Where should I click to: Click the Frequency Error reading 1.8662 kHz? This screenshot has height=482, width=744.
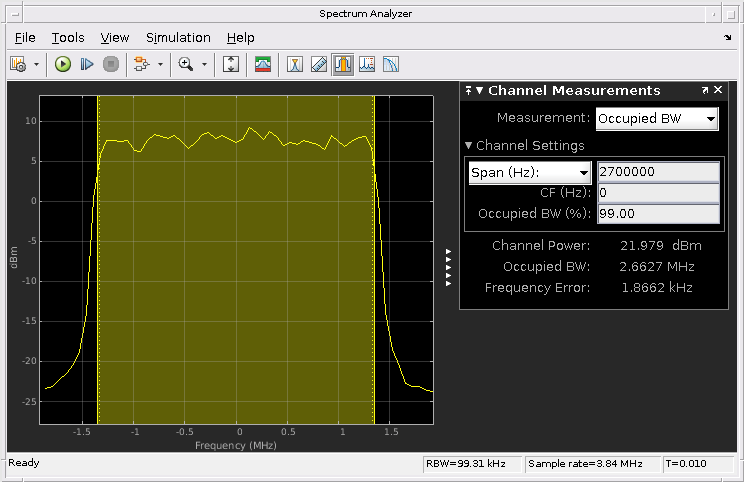tap(657, 287)
